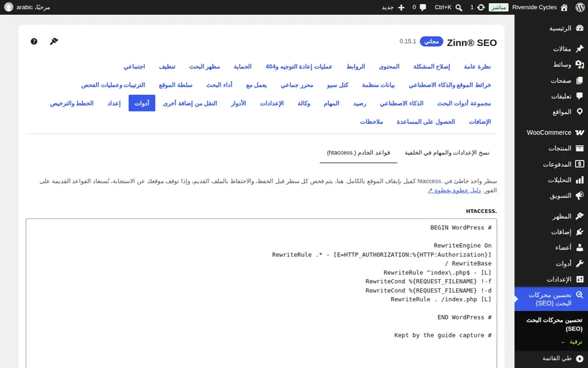
Task: Click the plus icon beside جديد
Action: tap(401, 7)
